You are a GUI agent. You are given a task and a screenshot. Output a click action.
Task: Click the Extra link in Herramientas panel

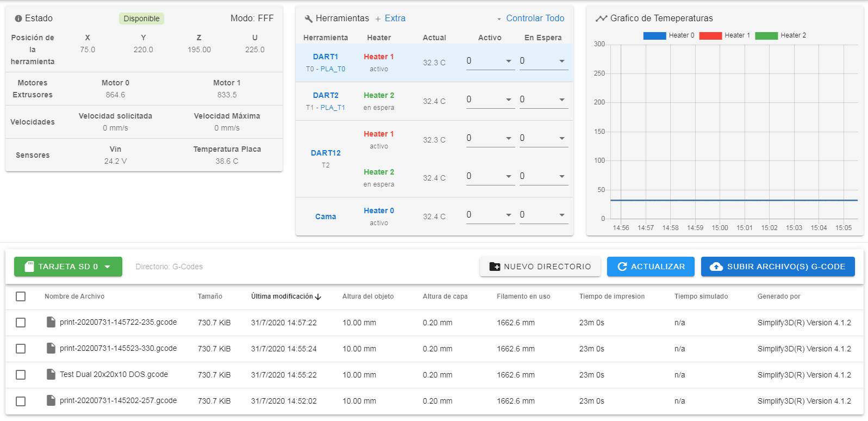click(x=395, y=18)
